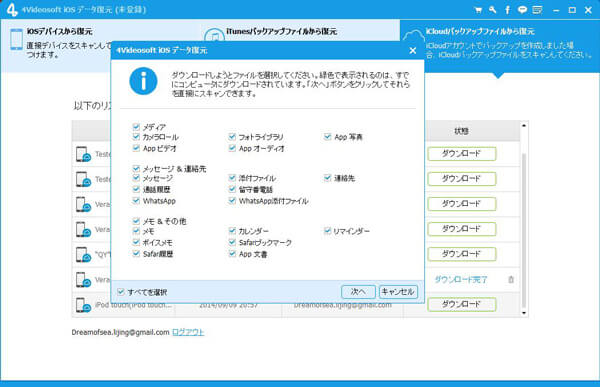The width and height of the screenshot is (600, 387).
Task: Toggle the App 文書 checkbox
Action: [x=232, y=254]
